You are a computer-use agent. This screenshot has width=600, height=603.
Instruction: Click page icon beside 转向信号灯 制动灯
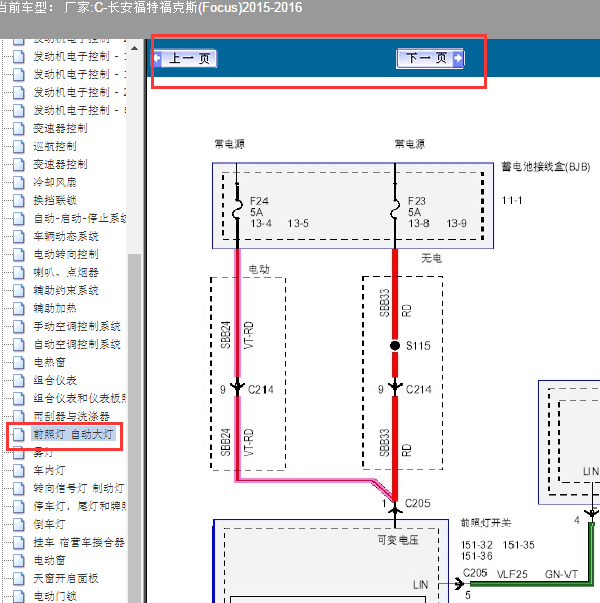(18, 488)
